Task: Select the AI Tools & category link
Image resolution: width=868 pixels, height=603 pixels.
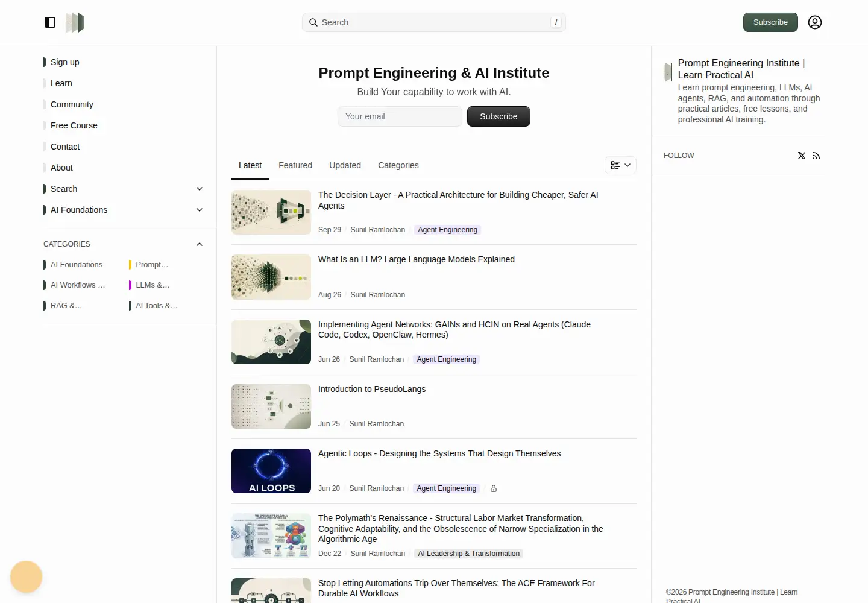Action: click(x=157, y=306)
